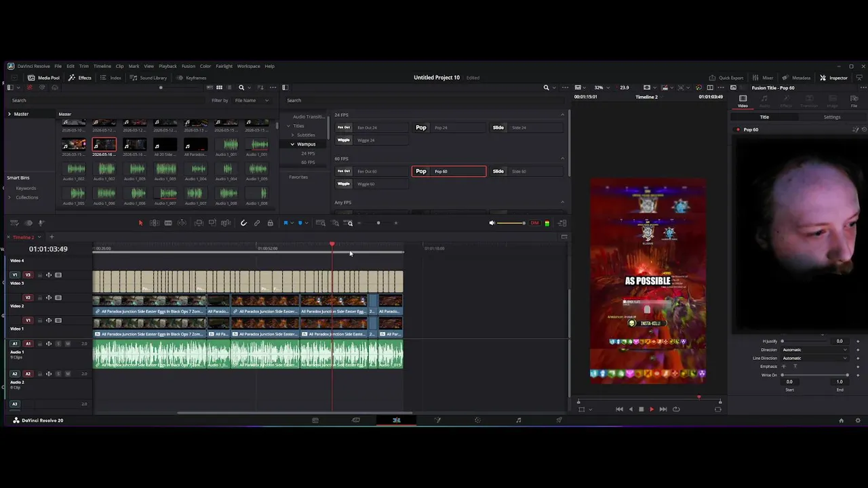The width and height of the screenshot is (868, 488).
Task: Play the timeline forward
Action: [x=652, y=409]
